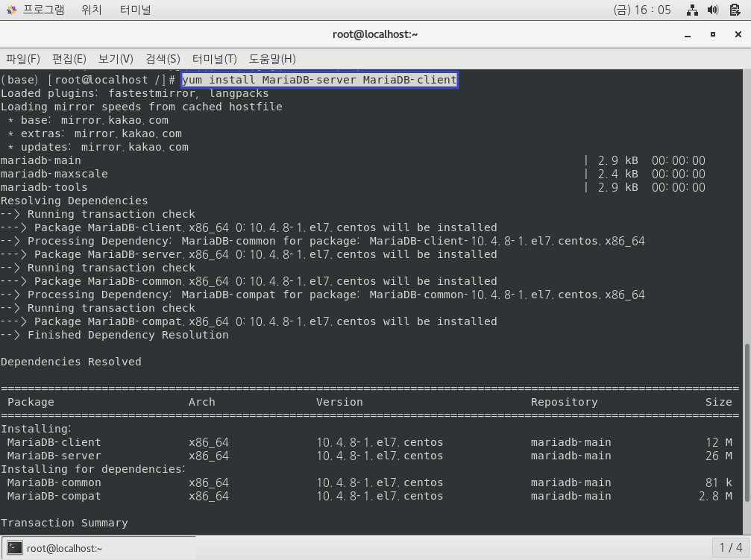Click the 2.8 M size of MariaDB-compat
Image resolution: width=751 pixels, height=560 pixels.
(715, 496)
